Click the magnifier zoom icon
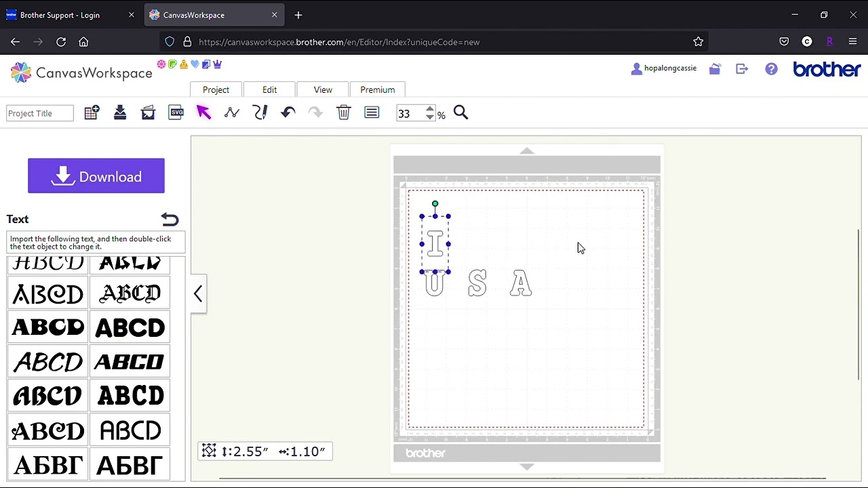 pos(461,113)
